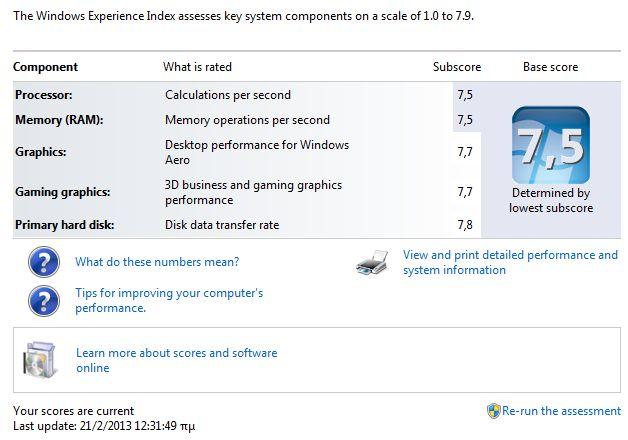Viewport: 628px width, 440px height.
Task: Click the help icon beside the performance tips link
Action: [44, 301]
